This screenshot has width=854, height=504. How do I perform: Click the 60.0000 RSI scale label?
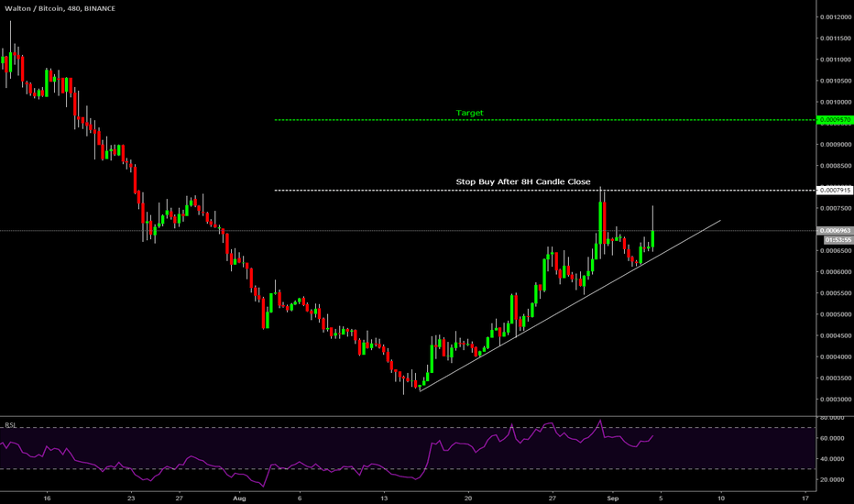pos(832,439)
